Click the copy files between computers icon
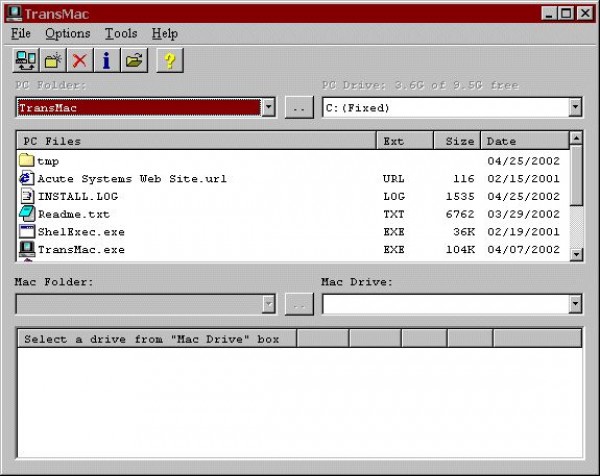This screenshot has width=600, height=476. pos(26,61)
